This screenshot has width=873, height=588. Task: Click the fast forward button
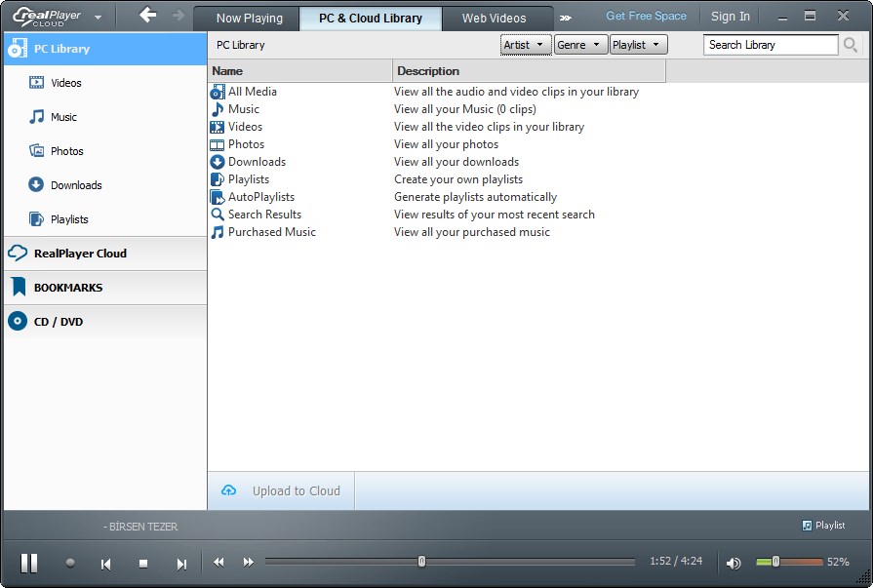[x=249, y=563]
